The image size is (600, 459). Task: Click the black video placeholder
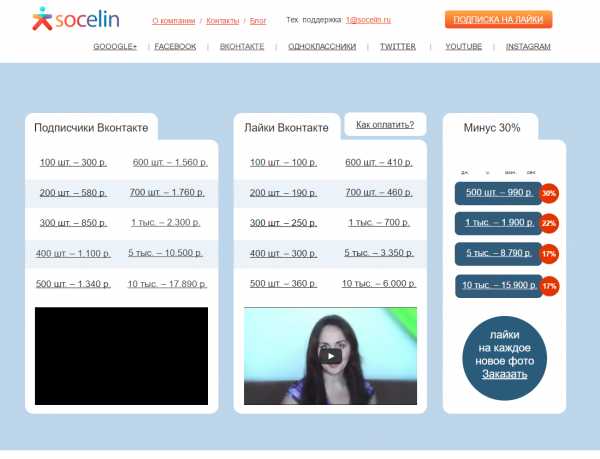click(x=121, y=356)
